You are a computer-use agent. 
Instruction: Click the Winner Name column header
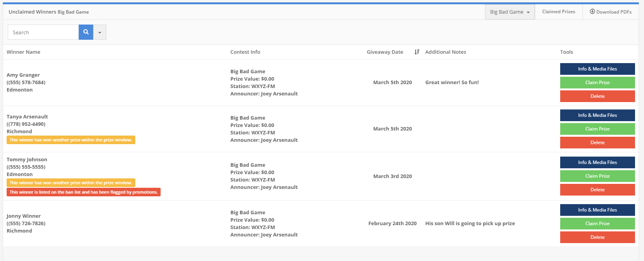point(23,52)
